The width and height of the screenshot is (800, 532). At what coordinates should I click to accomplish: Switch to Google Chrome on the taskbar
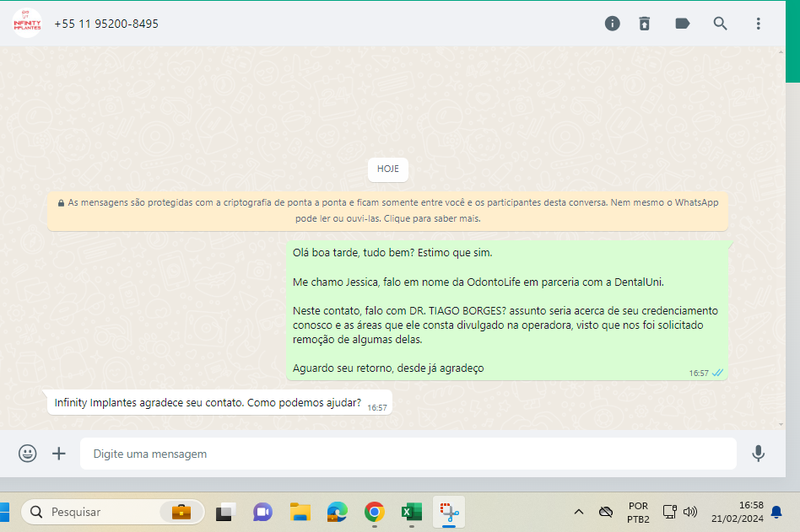(x=375, y=512)
